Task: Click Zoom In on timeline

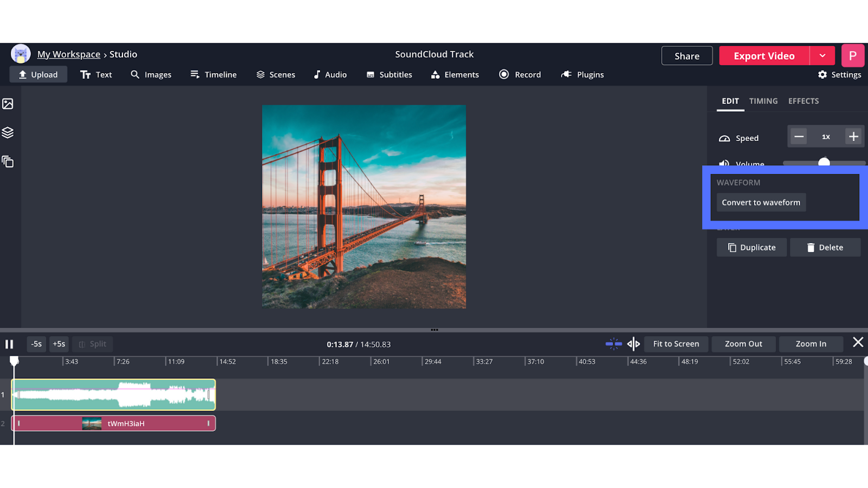Action: (811, 344)
